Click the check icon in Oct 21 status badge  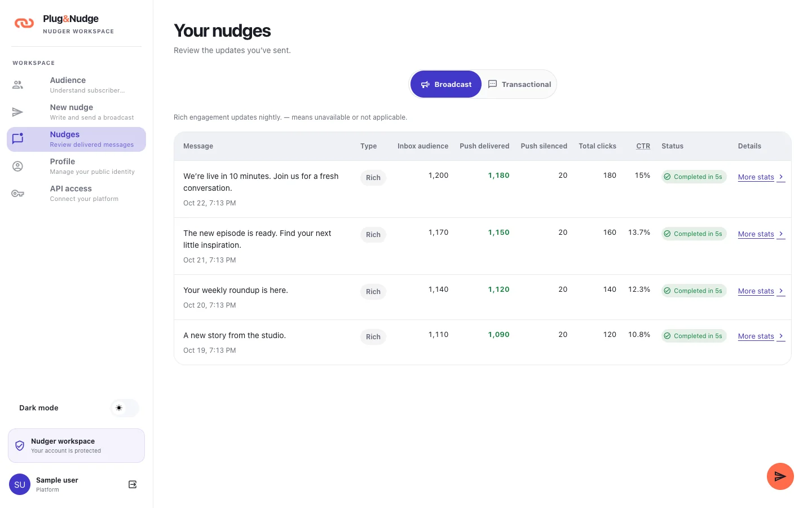(668, 234)
